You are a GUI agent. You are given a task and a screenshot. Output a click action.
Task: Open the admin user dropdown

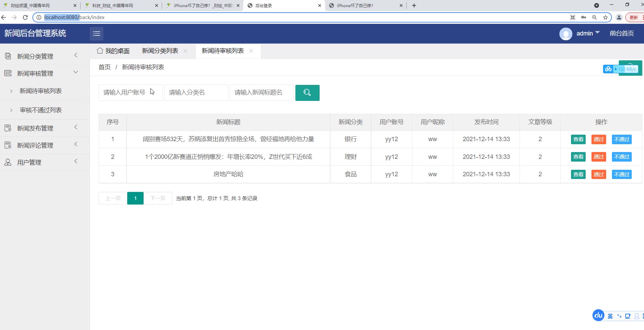click(588, 33)
